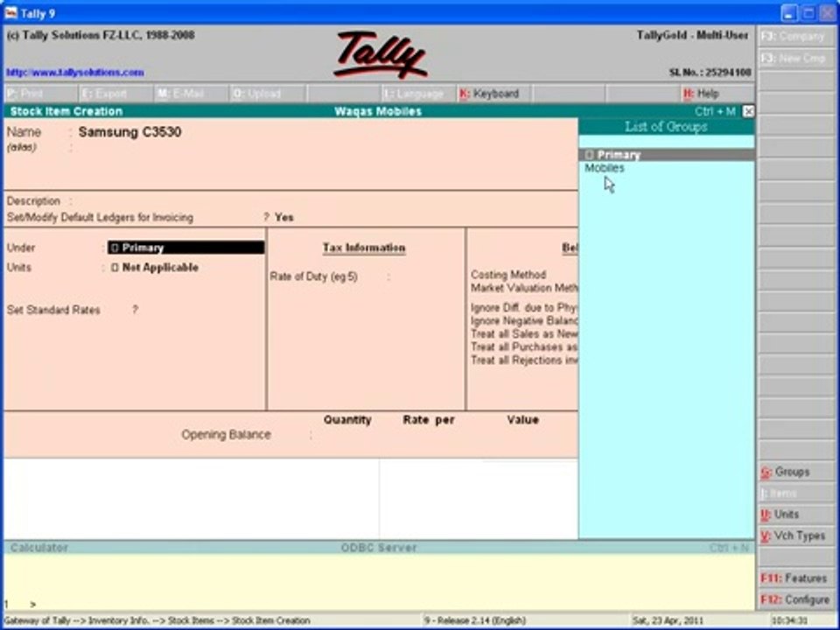Viewport: 840px width, 630px height.
Task: Click the Items side panel button
Action: (796, 493)
